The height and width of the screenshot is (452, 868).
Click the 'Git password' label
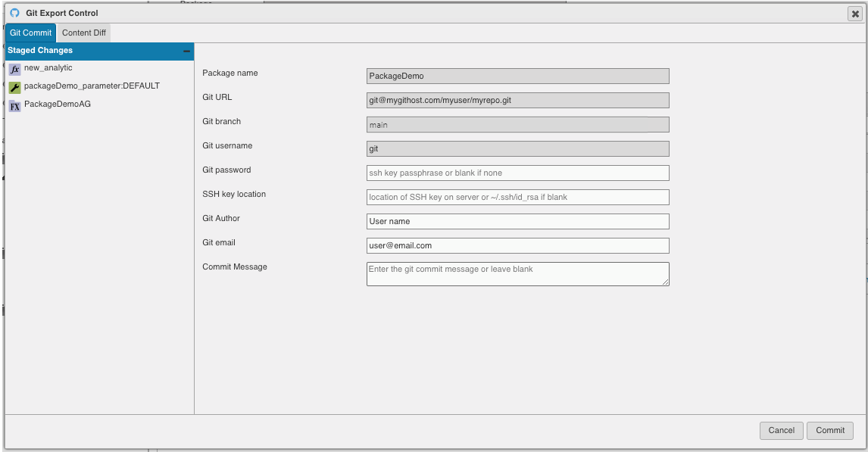click(226, 170)
